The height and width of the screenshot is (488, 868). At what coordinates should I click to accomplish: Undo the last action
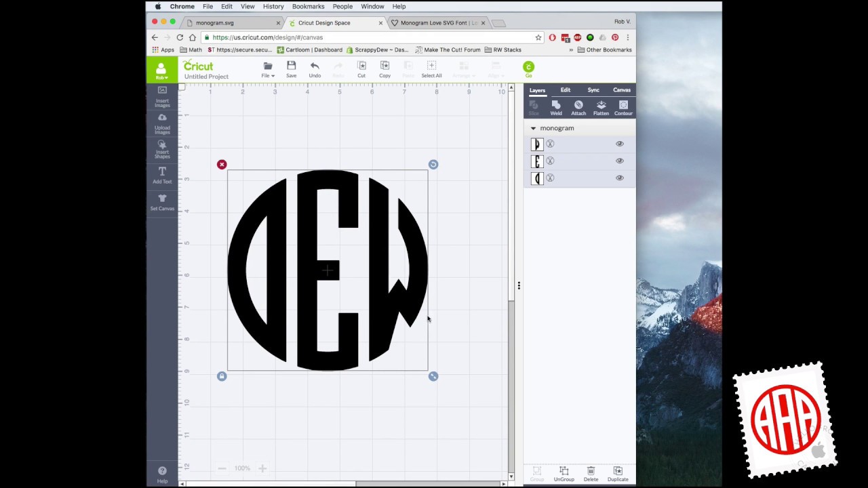[x=315, y=69]
